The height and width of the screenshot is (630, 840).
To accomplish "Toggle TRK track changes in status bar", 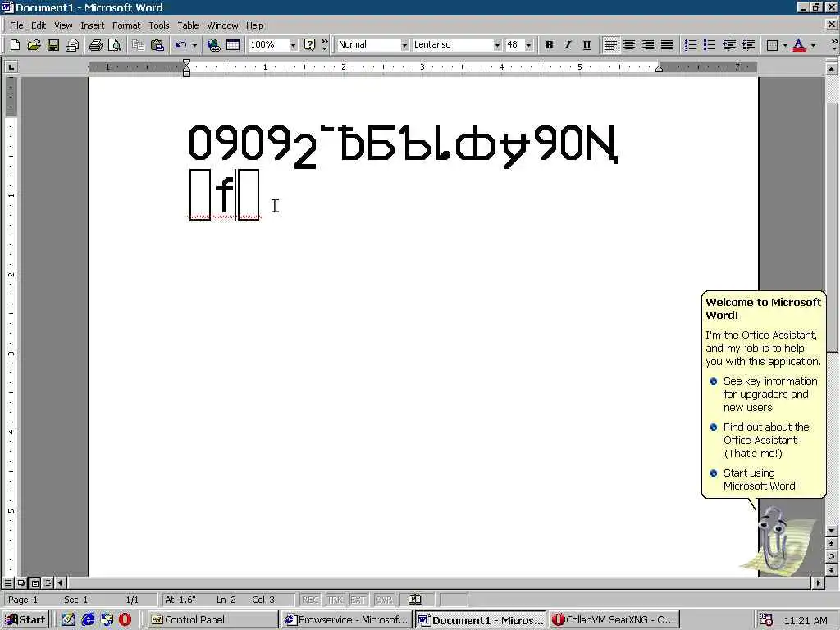I will 335,600.
